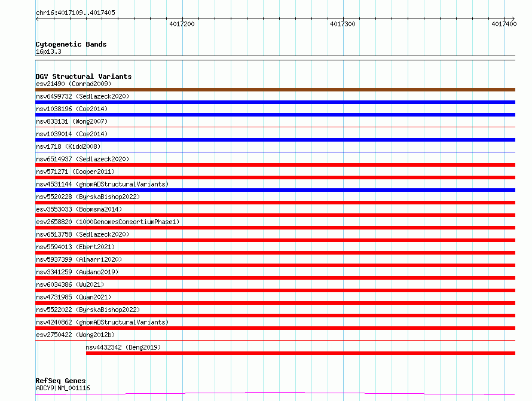Click ruler mark at 4017200
532x401 pixels.
point(182,24)
